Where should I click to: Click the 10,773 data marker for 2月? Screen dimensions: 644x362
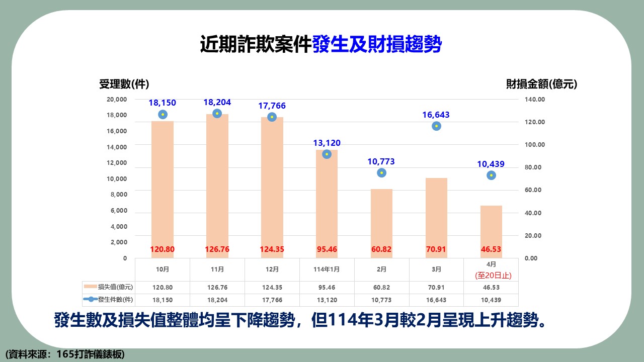(382, 173)
